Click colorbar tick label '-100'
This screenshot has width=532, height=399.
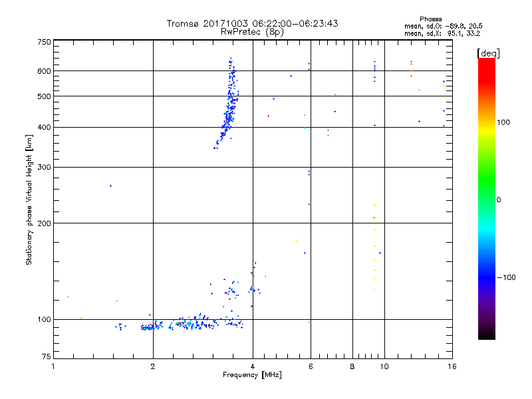point(506,277)
